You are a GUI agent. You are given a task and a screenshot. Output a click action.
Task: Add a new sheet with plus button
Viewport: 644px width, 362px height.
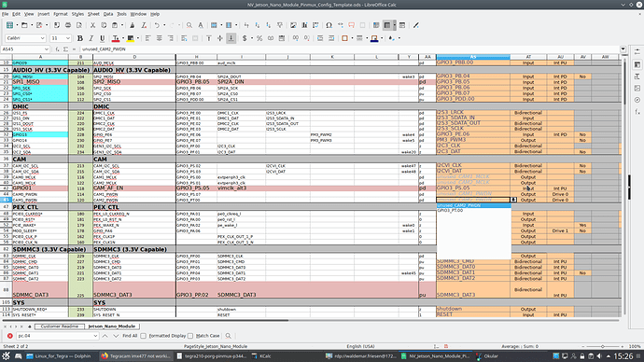tap(30, 327)
